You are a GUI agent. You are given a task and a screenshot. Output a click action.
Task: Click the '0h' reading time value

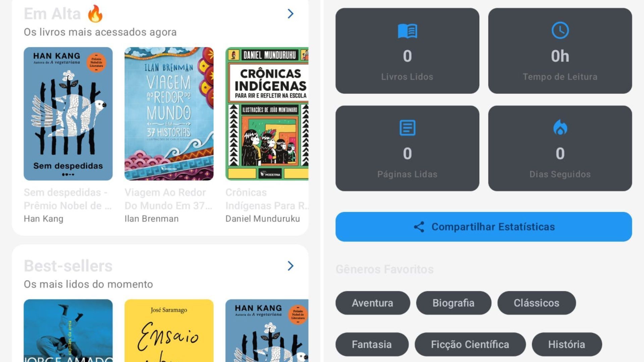tap(560, 56)
